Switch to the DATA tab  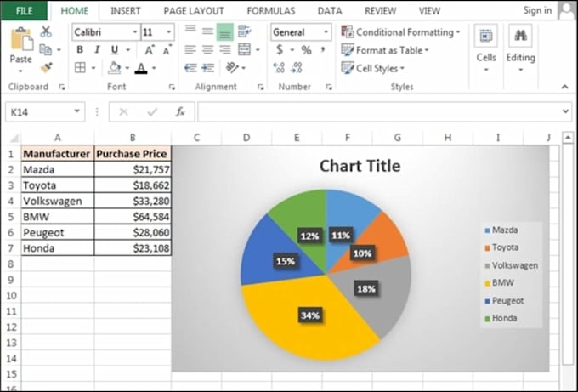[330, 11]
